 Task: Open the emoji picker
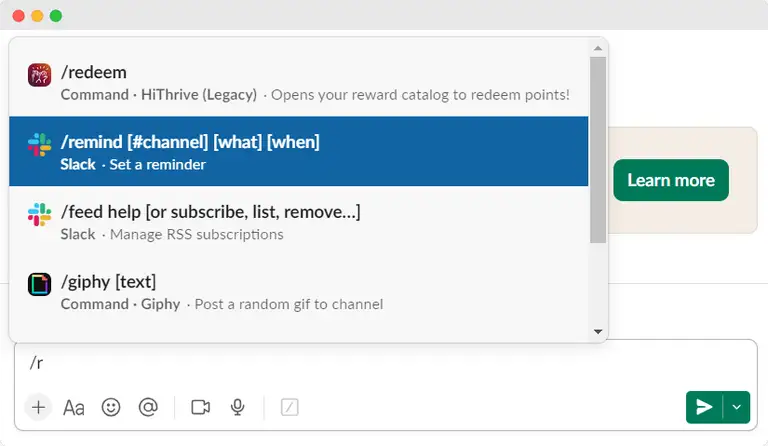[111, 407]
